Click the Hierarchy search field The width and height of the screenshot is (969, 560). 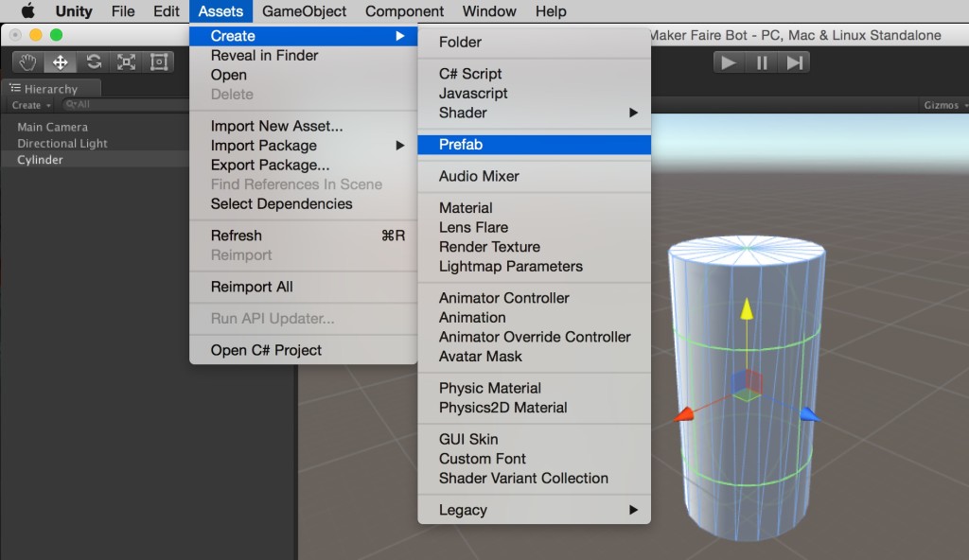click(x=123, y=105)
